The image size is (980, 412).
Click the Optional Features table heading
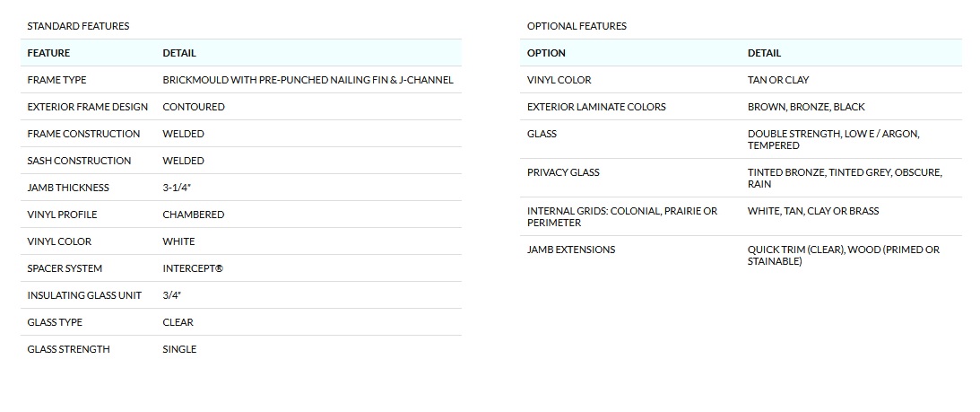pyautogui.click(x=577, y=26)
